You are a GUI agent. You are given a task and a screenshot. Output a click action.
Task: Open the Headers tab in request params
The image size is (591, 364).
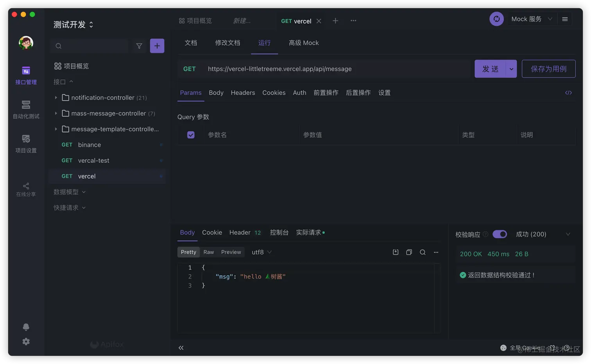pos(243,93)
